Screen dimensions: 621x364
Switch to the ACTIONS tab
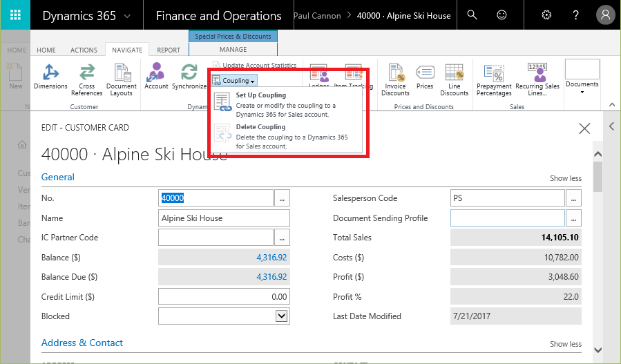[84, 50]
